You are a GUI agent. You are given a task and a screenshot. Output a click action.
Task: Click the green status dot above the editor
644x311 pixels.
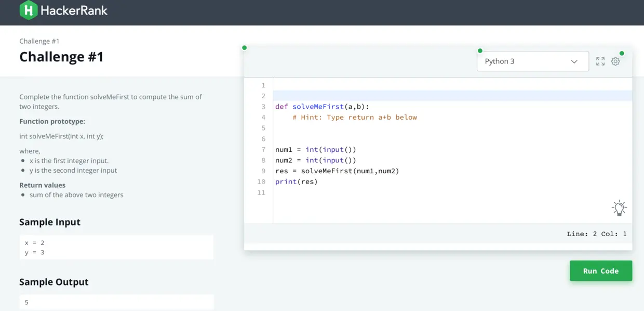pyautogui.click(x=244, y=47)
